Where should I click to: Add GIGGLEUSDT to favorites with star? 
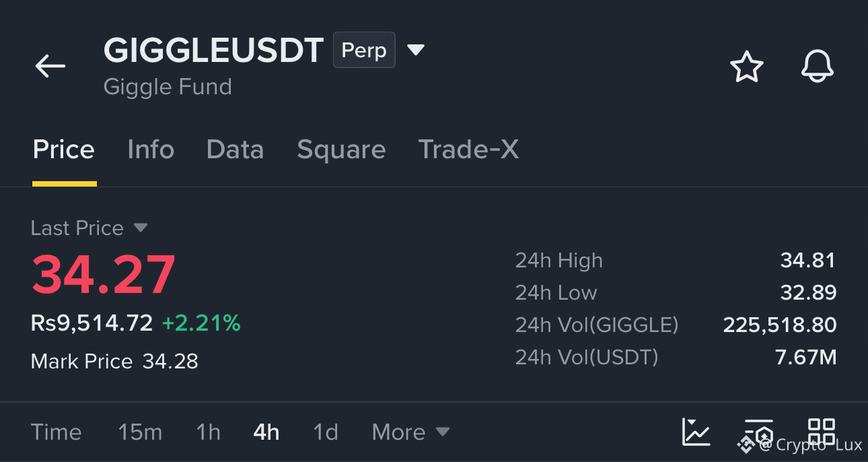point(747,67)
